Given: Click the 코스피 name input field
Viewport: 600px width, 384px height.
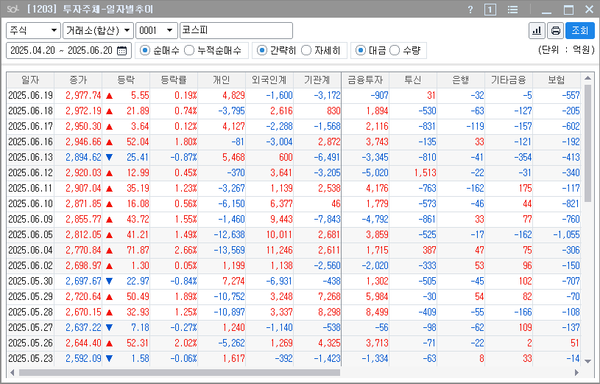Looking at the screenshot, I should 236,31.
